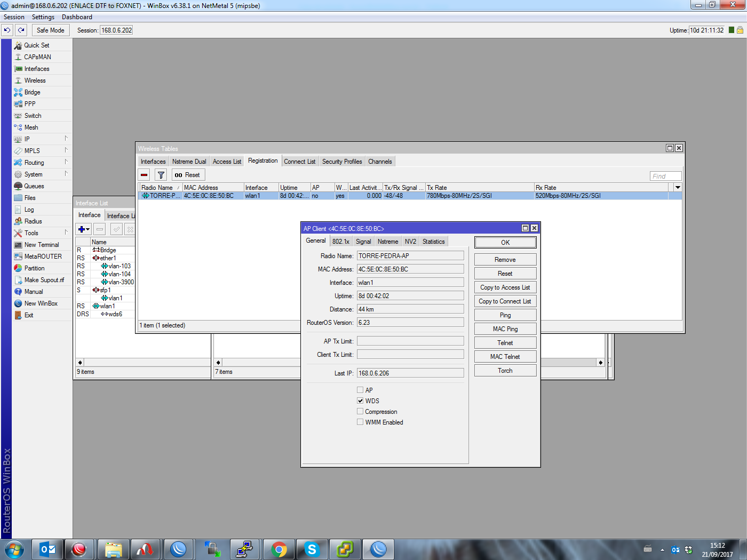The image size is (747, 560).
Task: Open the filter funnel in Wireless Tables
Action: click(161, 175)
